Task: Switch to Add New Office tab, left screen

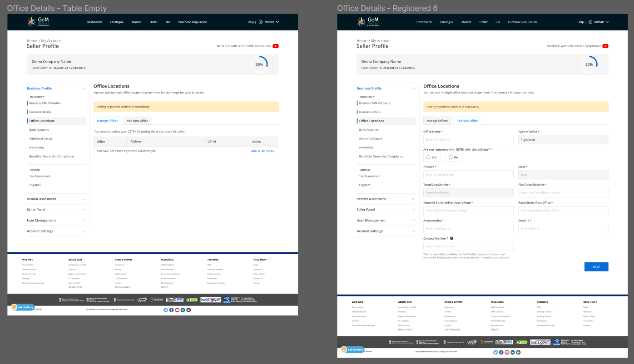Action: [x=137, y=121]
